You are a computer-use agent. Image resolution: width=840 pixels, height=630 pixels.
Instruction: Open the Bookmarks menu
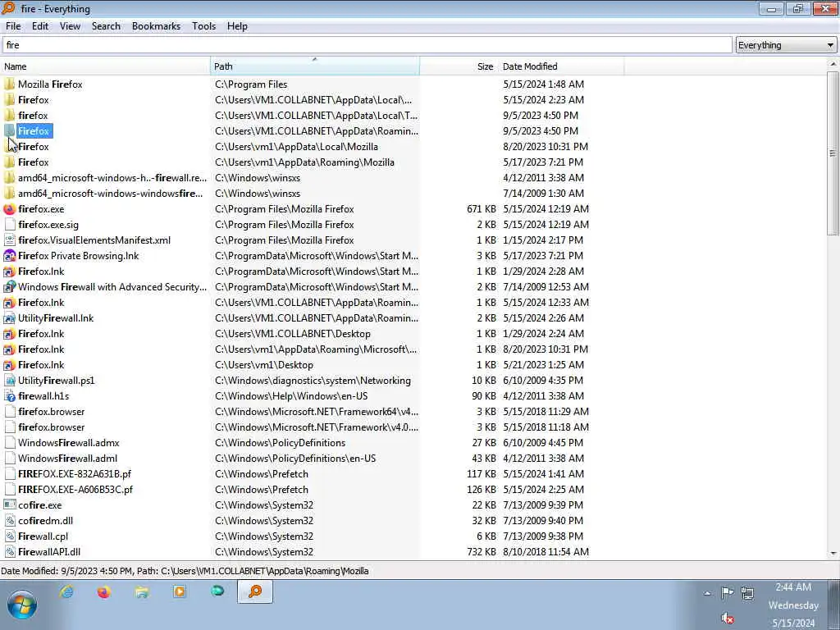click(157, 26)
